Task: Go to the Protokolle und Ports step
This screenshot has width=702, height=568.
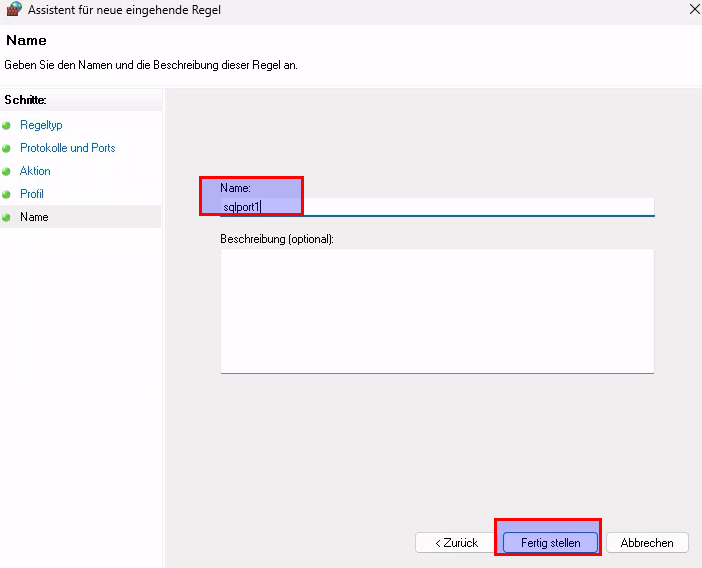Action: point(67,148)
